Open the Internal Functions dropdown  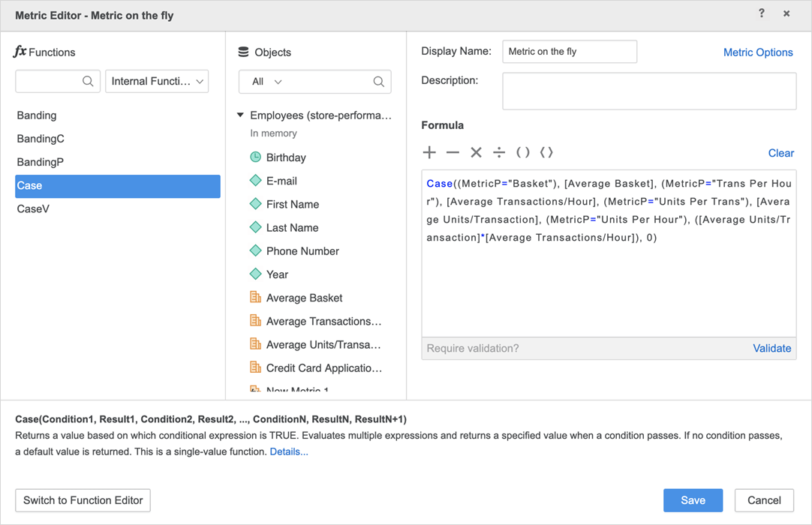click(157, 81)
